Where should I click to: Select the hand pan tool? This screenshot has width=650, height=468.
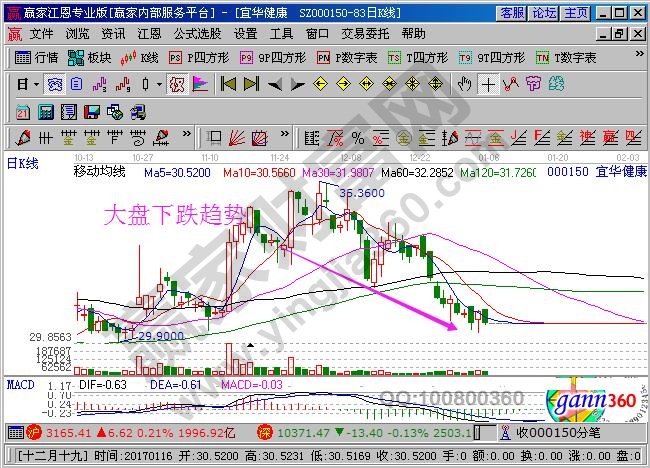click(x=464, y=85)
